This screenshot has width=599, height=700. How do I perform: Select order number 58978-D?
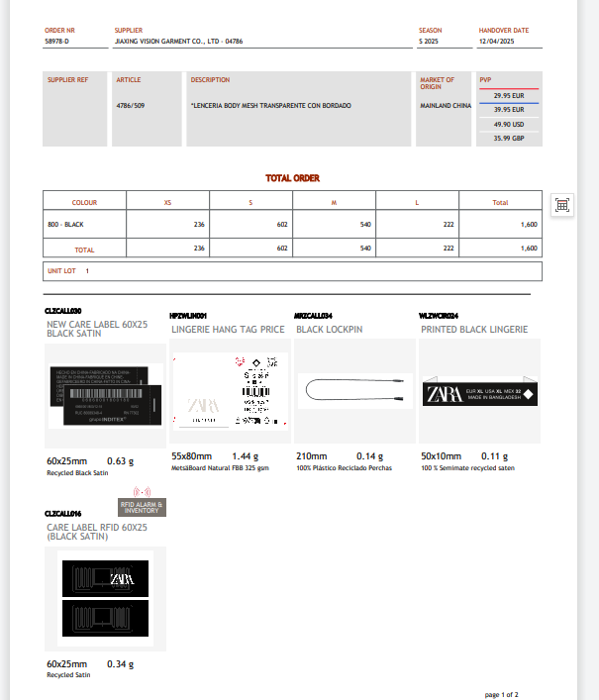[x=57, y=42]
